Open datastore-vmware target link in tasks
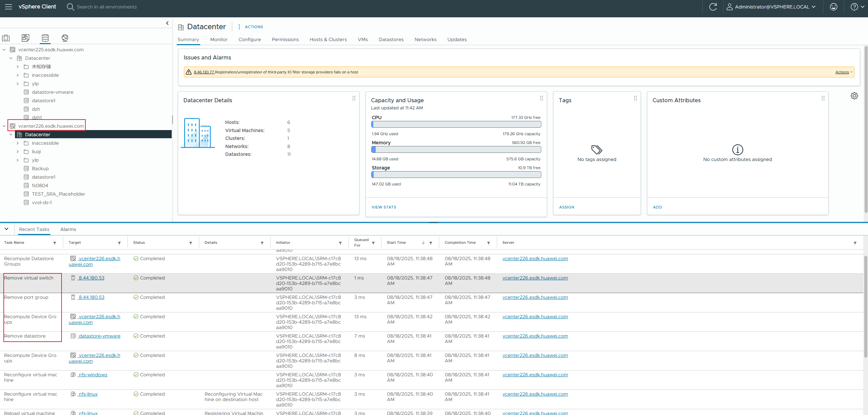 (x=99, y=336)
